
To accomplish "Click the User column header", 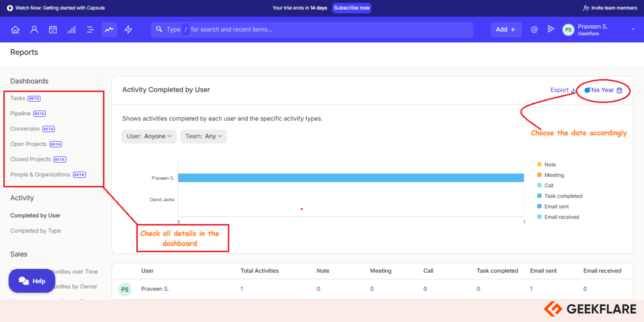I will coord(147,271).
